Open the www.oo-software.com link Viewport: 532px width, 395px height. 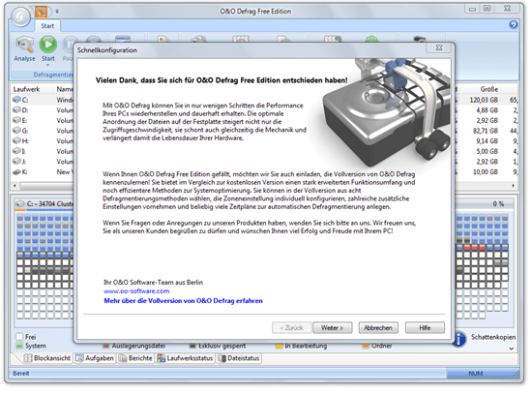coord(136,291)
